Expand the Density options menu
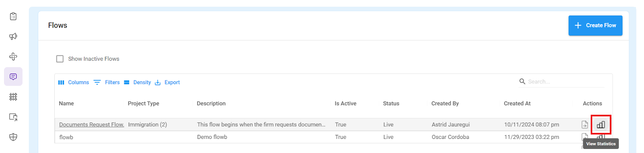The width and height of the screenshot is (644, 153). click(x=137, y=82)
